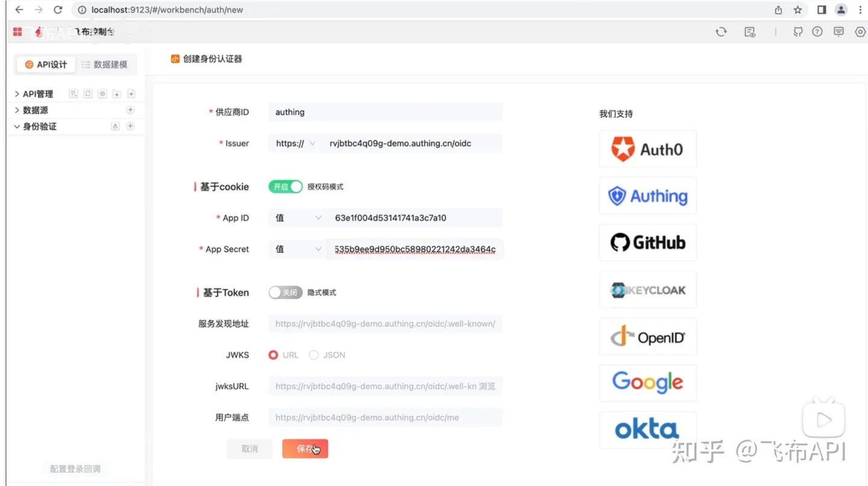Open the hexagon settings icon

tap(860, 32)
